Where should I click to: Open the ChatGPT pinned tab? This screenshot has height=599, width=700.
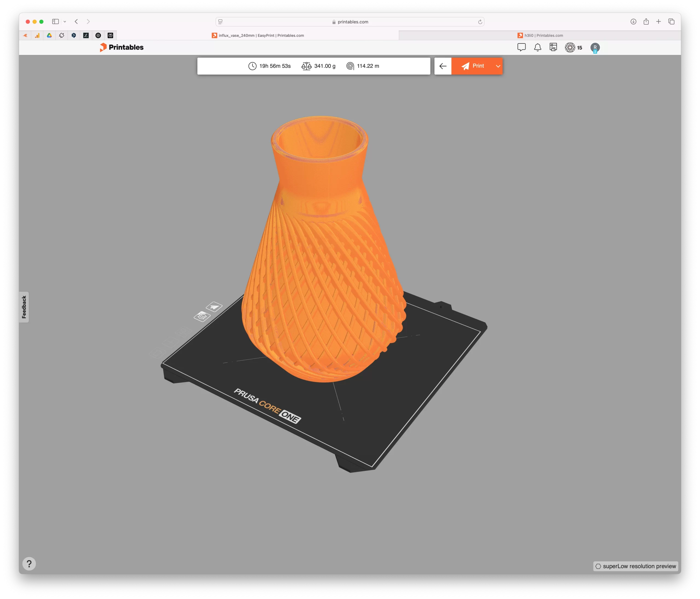click(98, 36)
